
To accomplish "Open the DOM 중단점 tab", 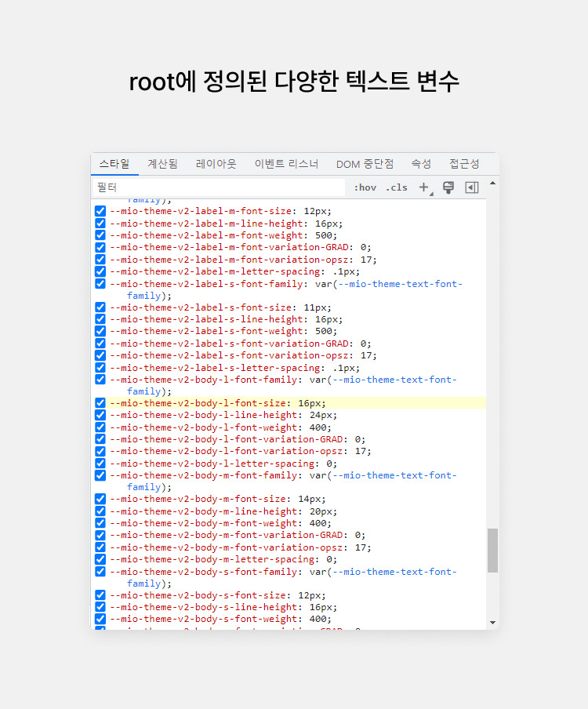I will (365, 164).
